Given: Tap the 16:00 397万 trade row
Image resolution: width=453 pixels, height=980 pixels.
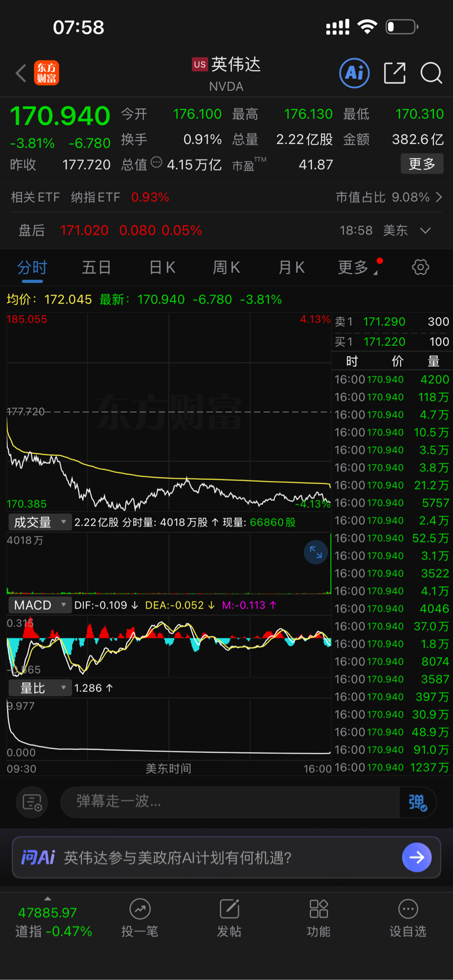Looking at the screenshot, I should click(392, 697).
